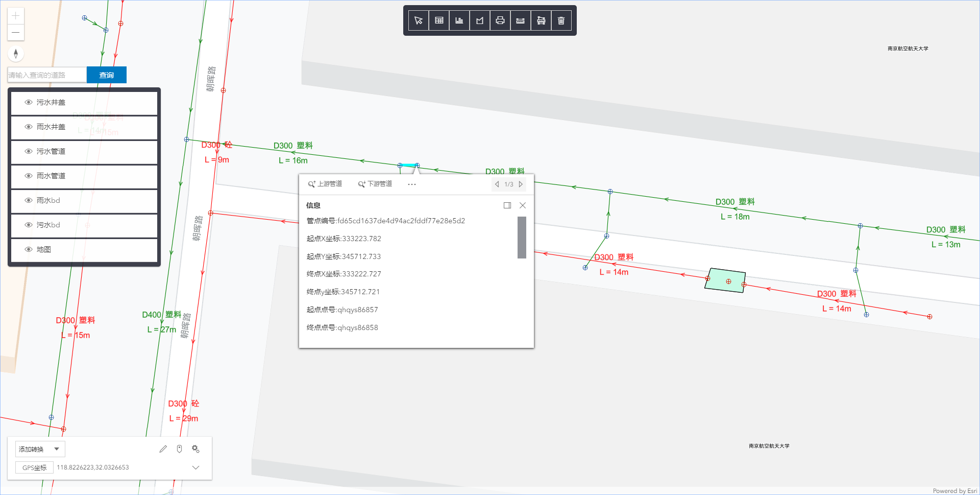Viewport: 980px width, 495px height.
Task: Open the print tool
Action: click(x=500, y=20)
